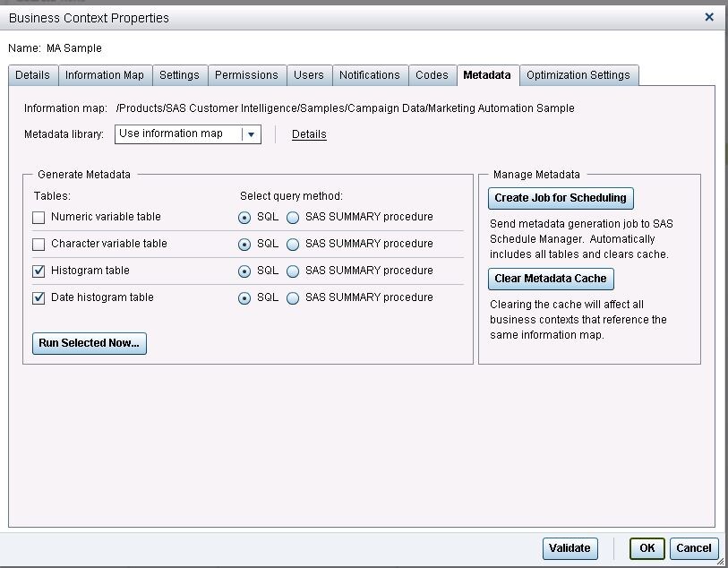Select SQL method for Date histogram table
The image size is (728, 568).
(244, 298)
